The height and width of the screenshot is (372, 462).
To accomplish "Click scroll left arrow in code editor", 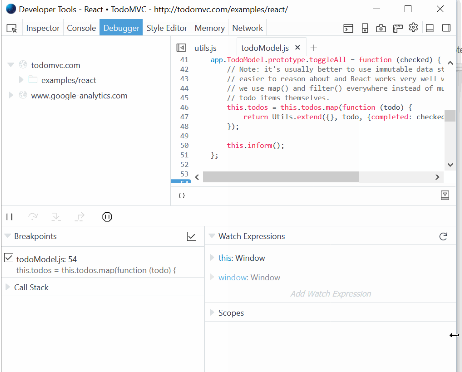I will (197, 177).
